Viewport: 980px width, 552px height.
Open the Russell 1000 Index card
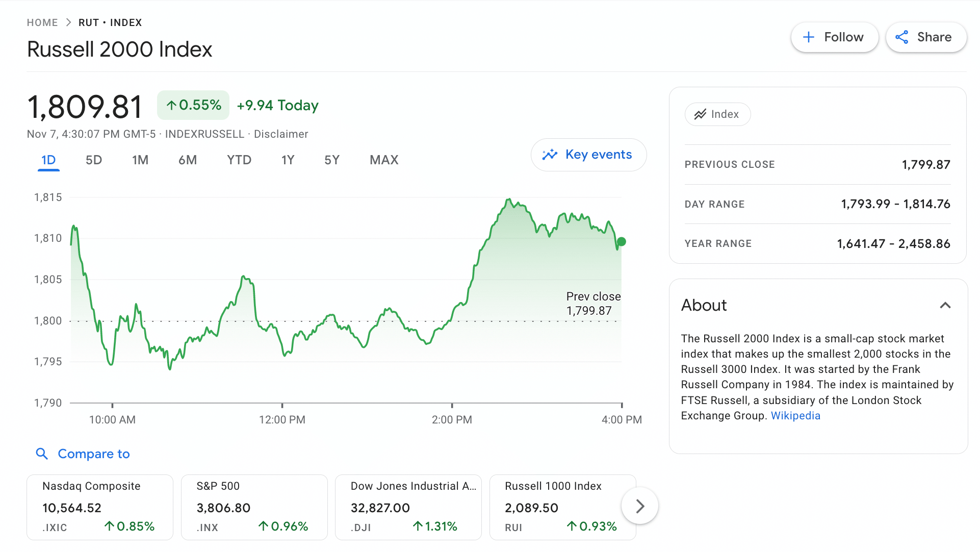tap(563, 507)
